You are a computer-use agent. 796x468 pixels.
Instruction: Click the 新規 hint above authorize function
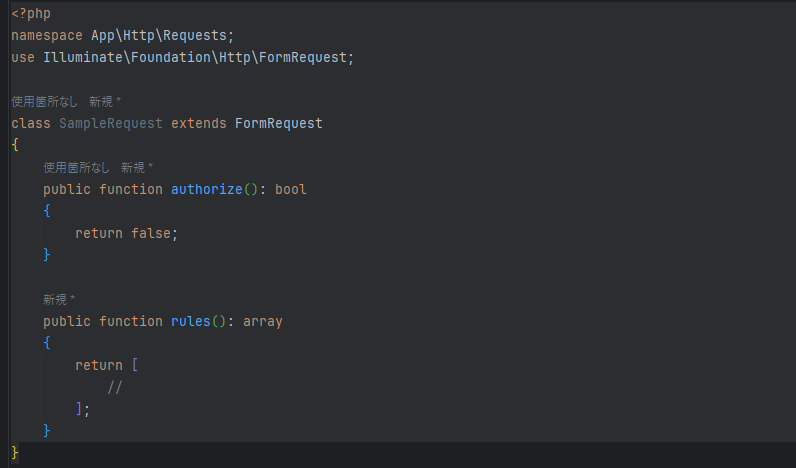pos(135,168)
